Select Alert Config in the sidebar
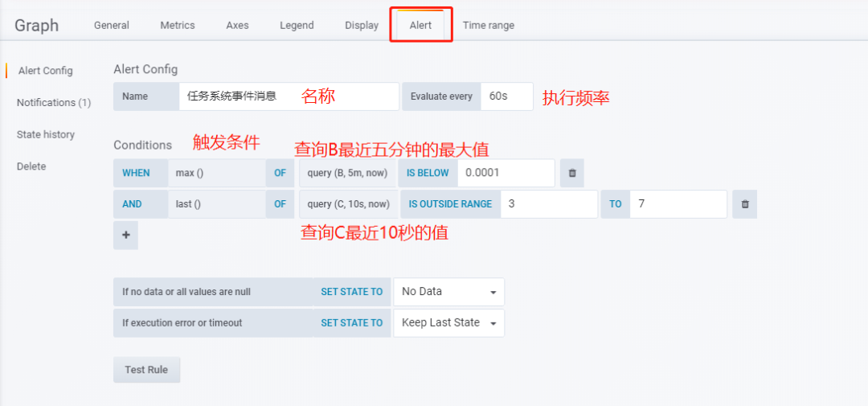Viewport: 868px width, 406px height. 45,71
